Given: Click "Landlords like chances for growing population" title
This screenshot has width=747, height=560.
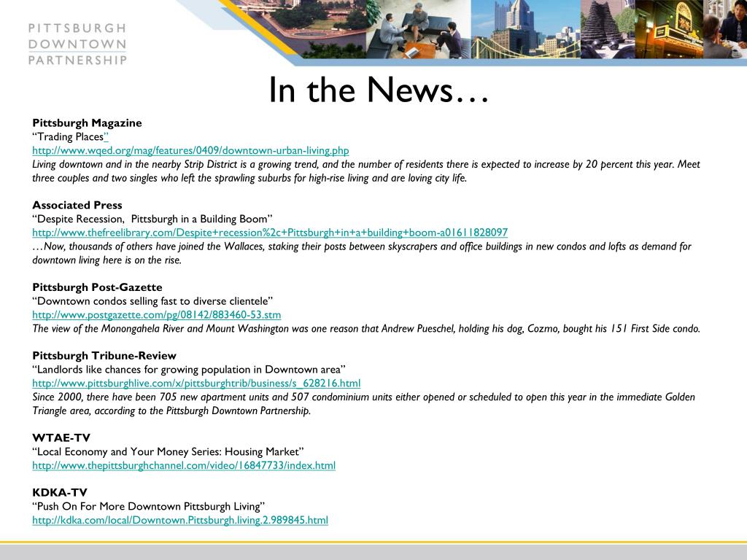Looking at the screenshot, I should [189, 370].
